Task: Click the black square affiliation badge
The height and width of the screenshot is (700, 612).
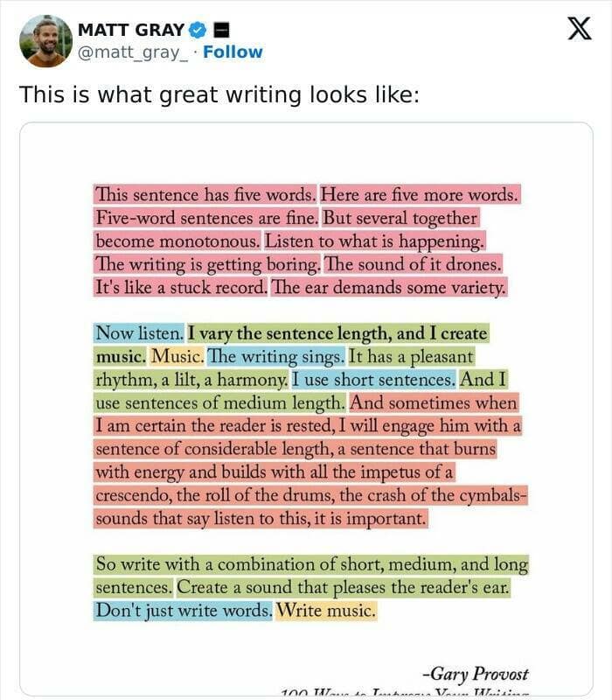Action: pos(220,29)
